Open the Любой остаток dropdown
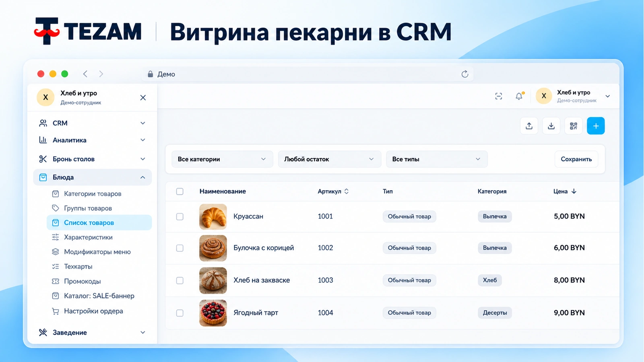644x362 pixels. (329, 159)
